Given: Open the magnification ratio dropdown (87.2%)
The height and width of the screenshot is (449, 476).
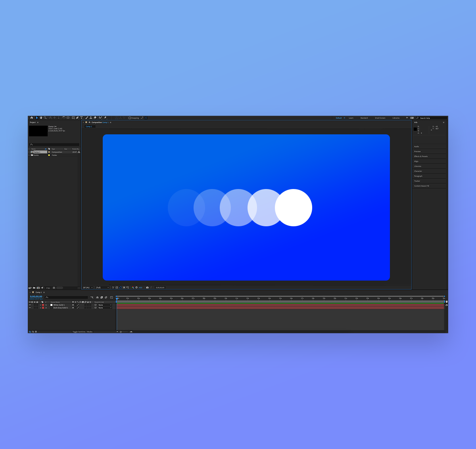Looking at the screenshot, I should (88, 288).
